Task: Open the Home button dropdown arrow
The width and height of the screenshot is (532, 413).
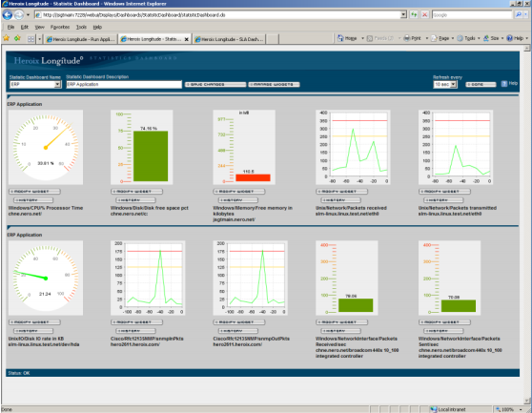Action: 362,38
